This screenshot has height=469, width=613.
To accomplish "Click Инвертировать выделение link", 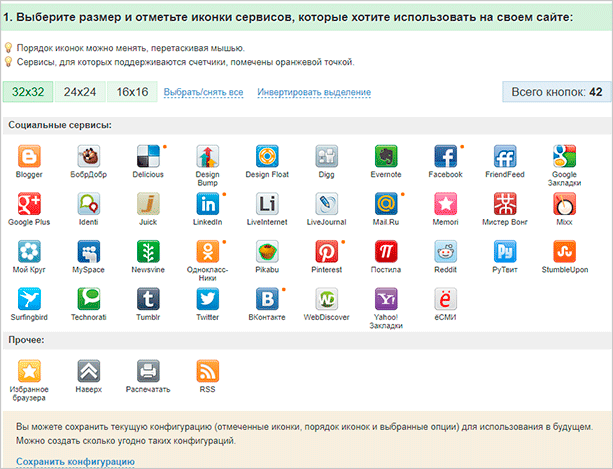I will [314, 92].
